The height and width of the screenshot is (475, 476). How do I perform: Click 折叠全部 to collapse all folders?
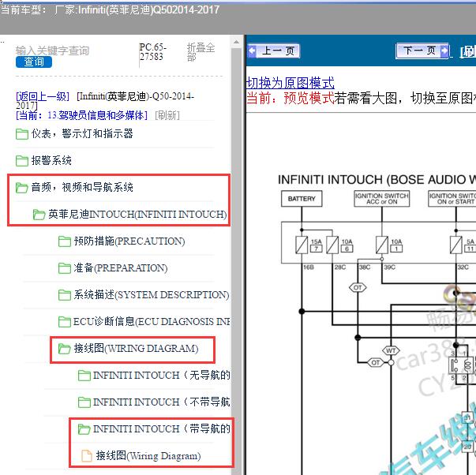pos(201,52)
